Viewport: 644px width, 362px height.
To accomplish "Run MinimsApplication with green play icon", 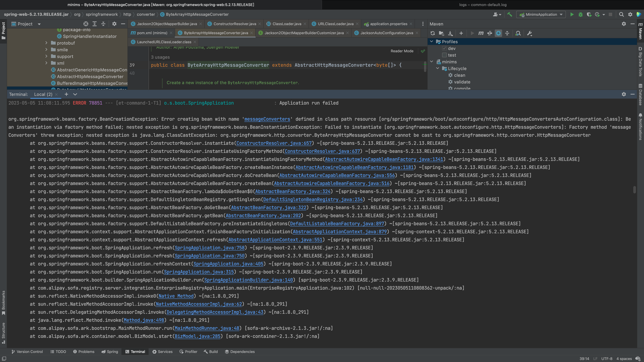I will (x=572, y=14).
